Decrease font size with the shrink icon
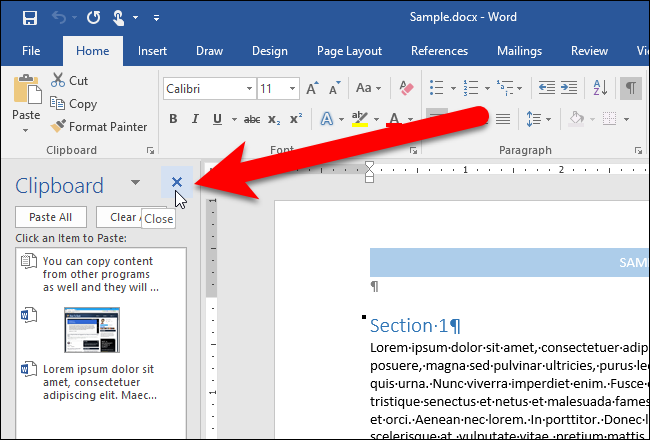 pyautogui.click(x=334, y=88)
